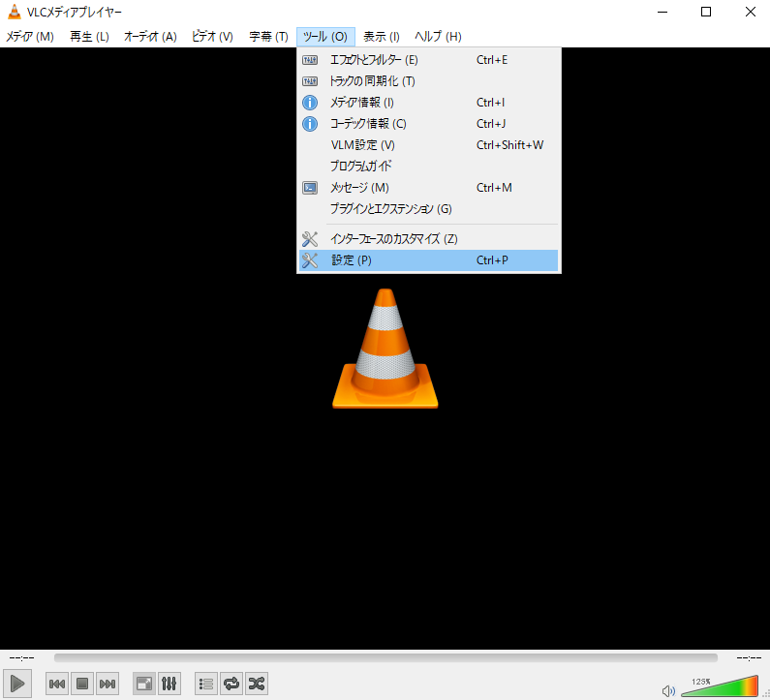The image size is (770, 700).
Task: Open the メディア (M) menu
Action: coord(30,37)
